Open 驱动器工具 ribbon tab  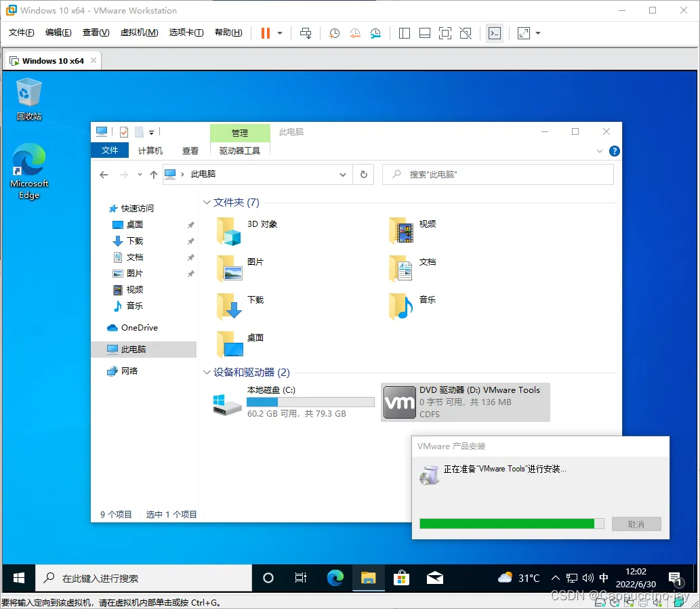click(240, 151)
